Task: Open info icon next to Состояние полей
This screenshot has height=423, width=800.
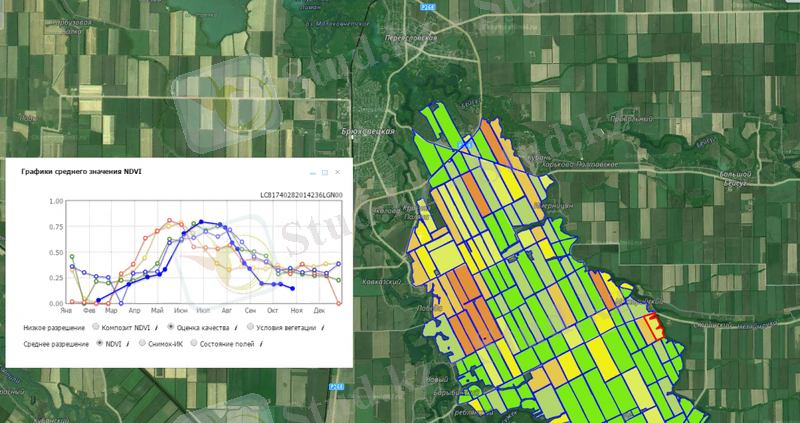Action: [x=261, y=344]
